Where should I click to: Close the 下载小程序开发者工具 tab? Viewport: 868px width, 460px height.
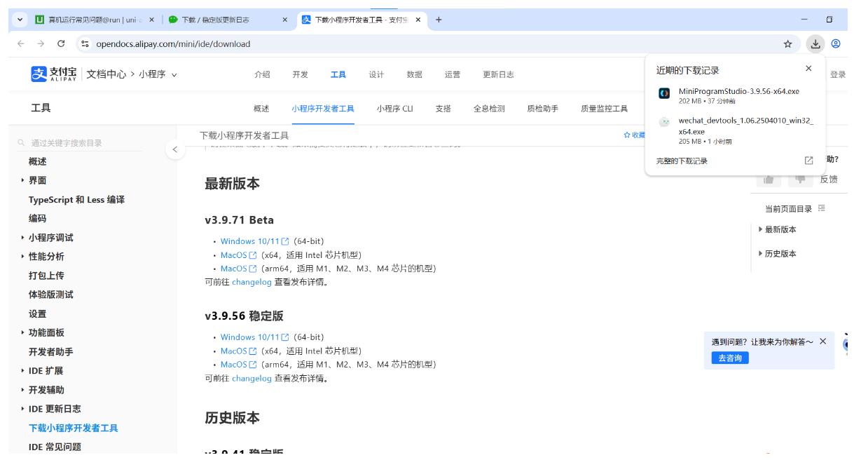pos(418,20)
